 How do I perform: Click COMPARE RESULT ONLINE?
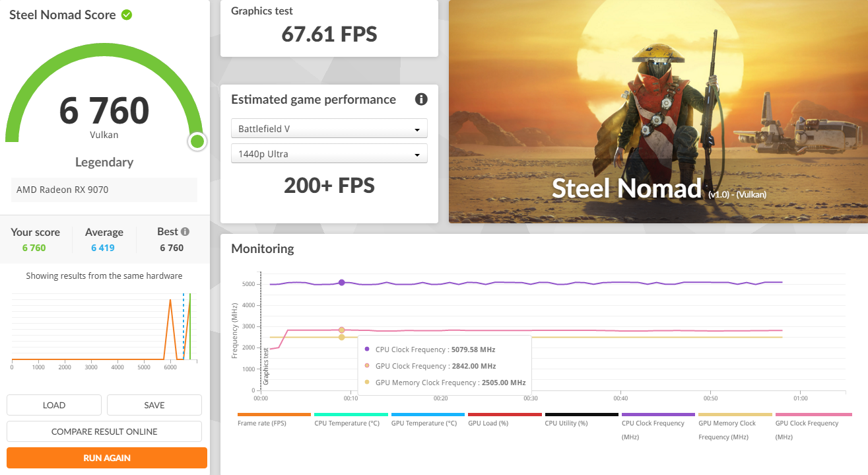click(x=104, y=431)
